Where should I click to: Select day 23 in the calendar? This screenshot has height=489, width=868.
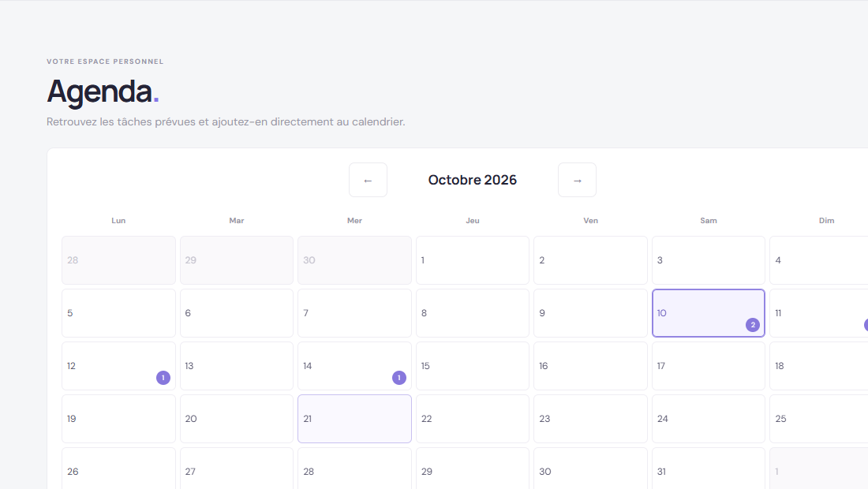pos(590,419)
